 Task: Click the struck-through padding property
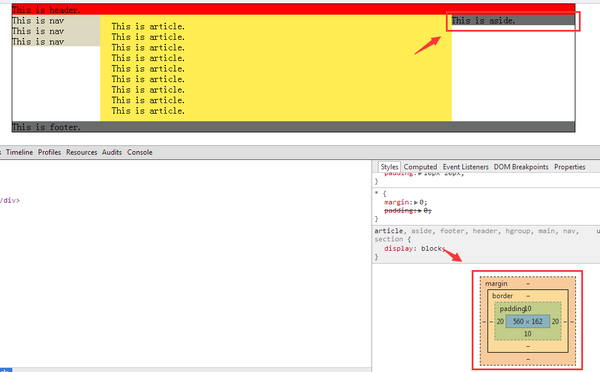pos(398,211)
